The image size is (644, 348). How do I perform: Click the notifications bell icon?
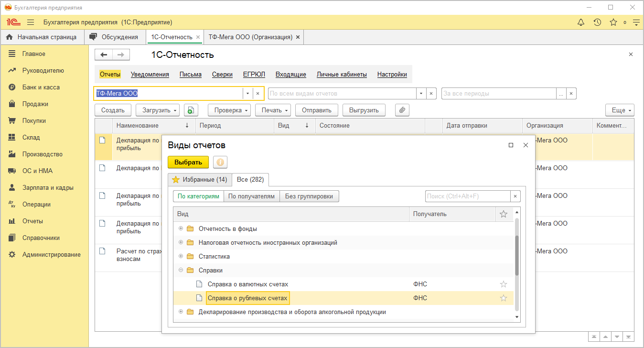point(581,22)
